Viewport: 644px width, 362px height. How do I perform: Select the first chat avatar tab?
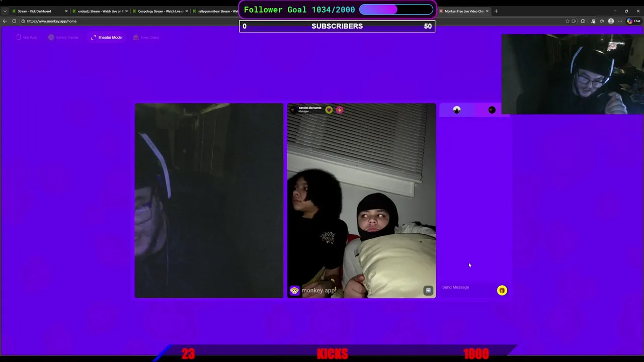(x=457, y=110)
